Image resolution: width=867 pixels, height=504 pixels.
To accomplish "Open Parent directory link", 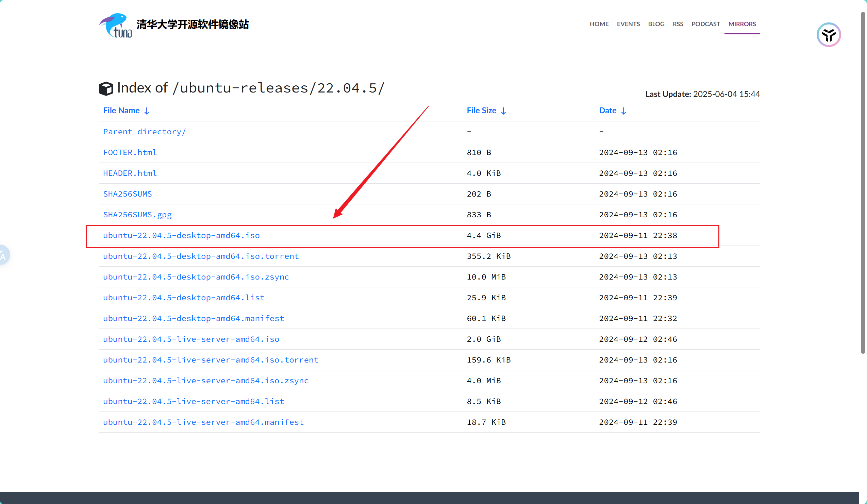I will [x=144, y=132].
